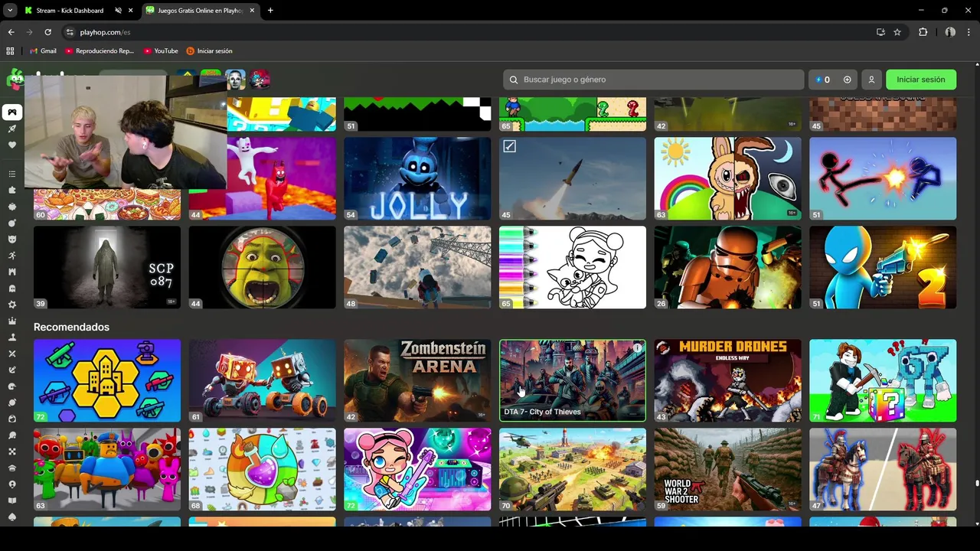Open the gamepad all-games sidebar icon
Viewport: 980px width, 551px height.
(11, 112)
